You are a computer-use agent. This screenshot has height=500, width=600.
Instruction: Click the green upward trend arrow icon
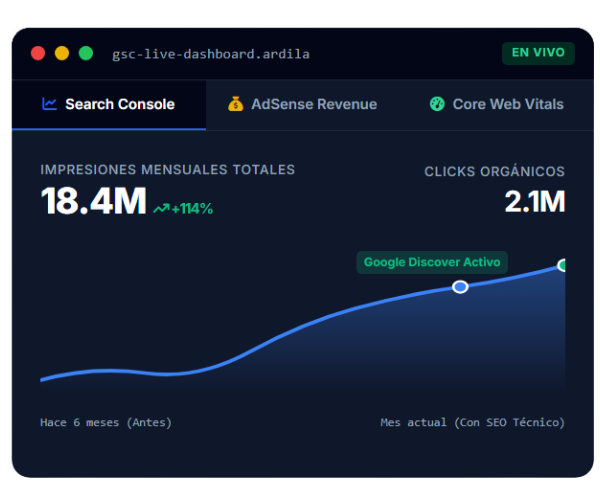tap(161, 209)
